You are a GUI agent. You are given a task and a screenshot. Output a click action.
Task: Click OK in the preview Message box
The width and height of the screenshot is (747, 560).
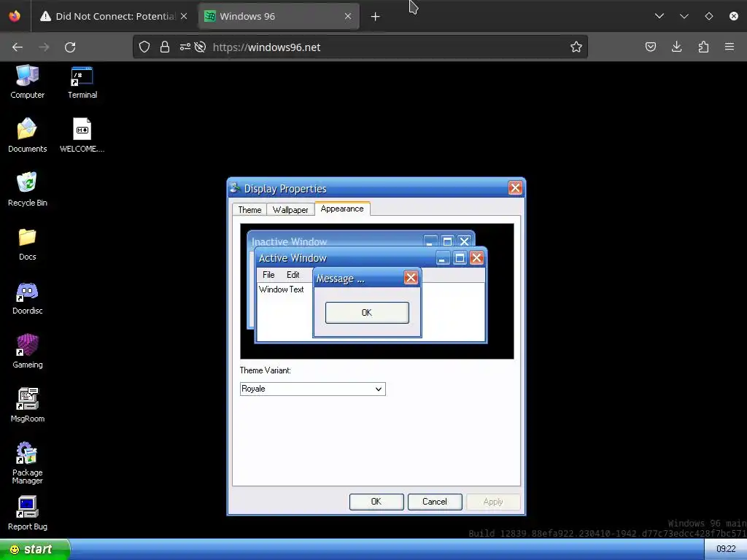tap(367, 312)
